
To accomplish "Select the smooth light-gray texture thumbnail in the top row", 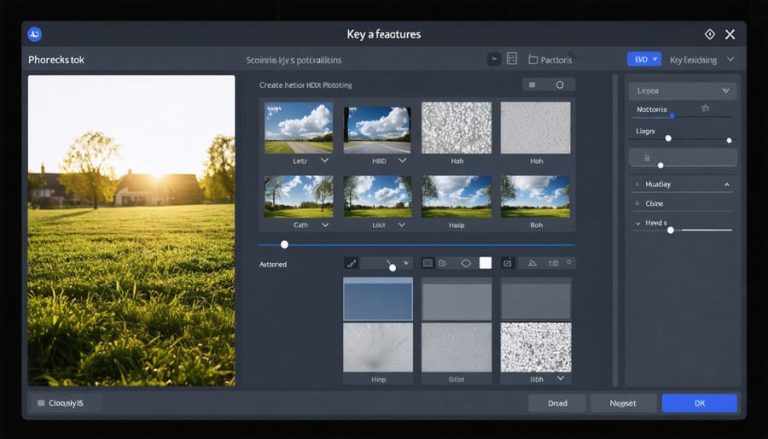I will 535,127.
